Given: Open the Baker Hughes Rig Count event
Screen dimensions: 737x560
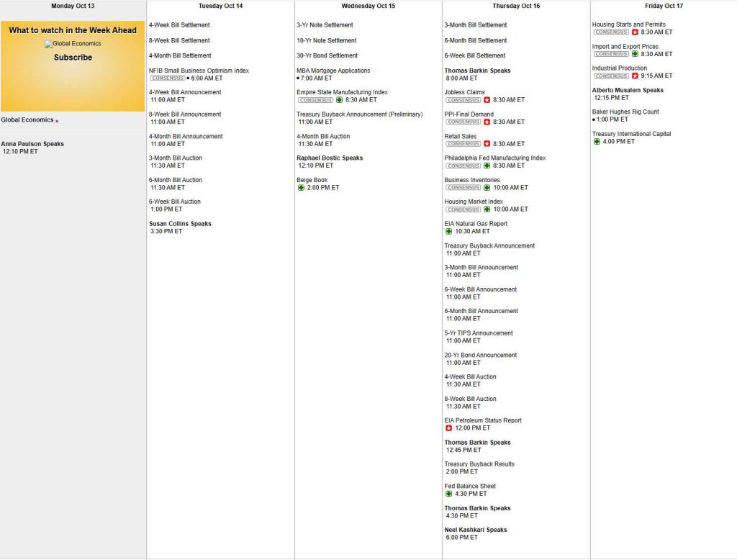Looking at the screenshot, I should pos(625,112).
